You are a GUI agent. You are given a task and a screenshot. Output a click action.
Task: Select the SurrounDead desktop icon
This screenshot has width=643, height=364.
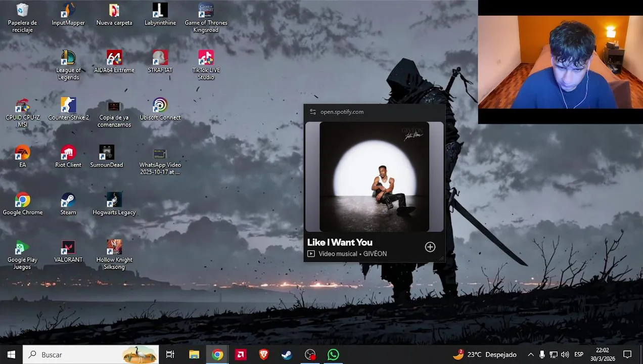(x=107, y=157)
